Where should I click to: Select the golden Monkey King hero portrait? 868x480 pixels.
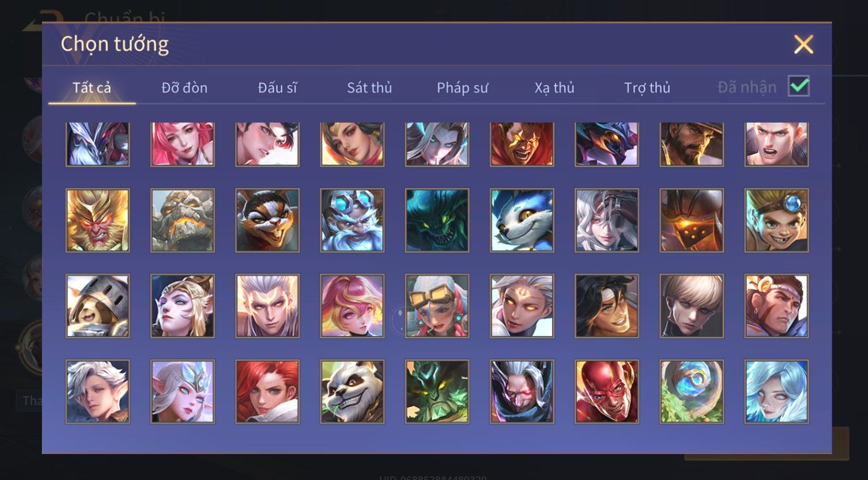point(97,220)
